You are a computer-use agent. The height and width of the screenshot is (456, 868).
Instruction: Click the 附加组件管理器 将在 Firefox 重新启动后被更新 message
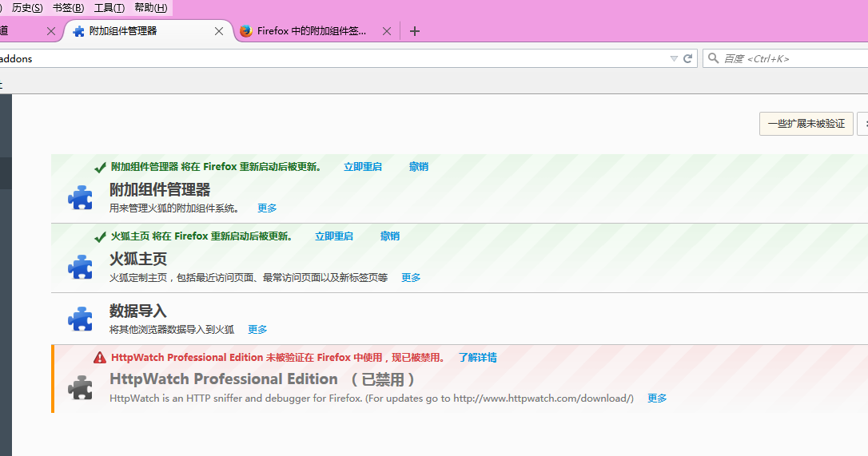point(216,167)
